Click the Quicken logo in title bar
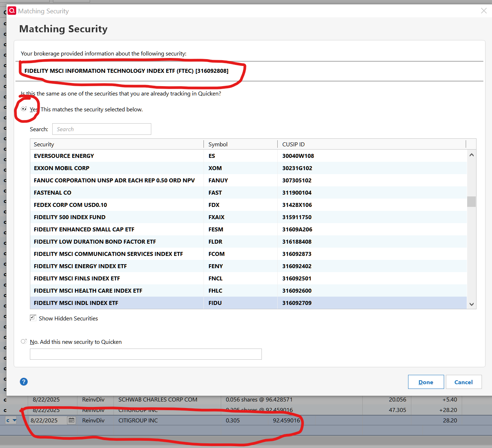The image size is (492, 448). (x=12, y=11)
